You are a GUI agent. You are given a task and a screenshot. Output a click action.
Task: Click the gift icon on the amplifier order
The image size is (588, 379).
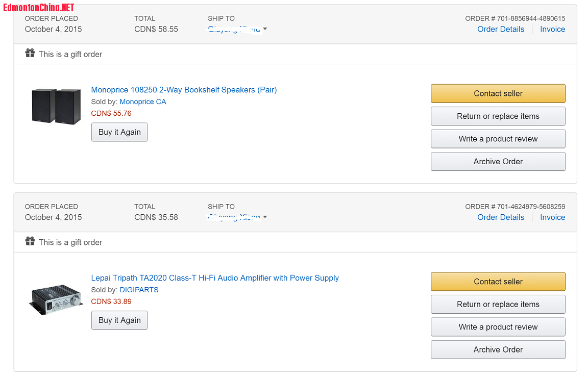pyautogui.click(x=30, y=241)
